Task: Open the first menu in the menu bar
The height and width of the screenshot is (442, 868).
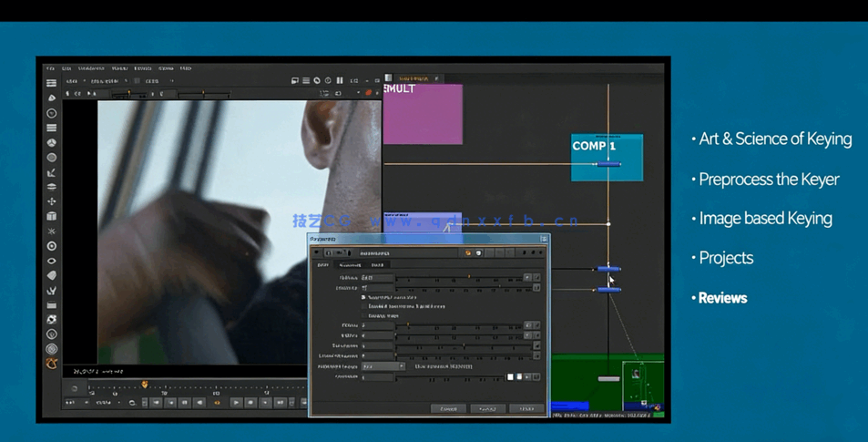Action: click(51, 68)
